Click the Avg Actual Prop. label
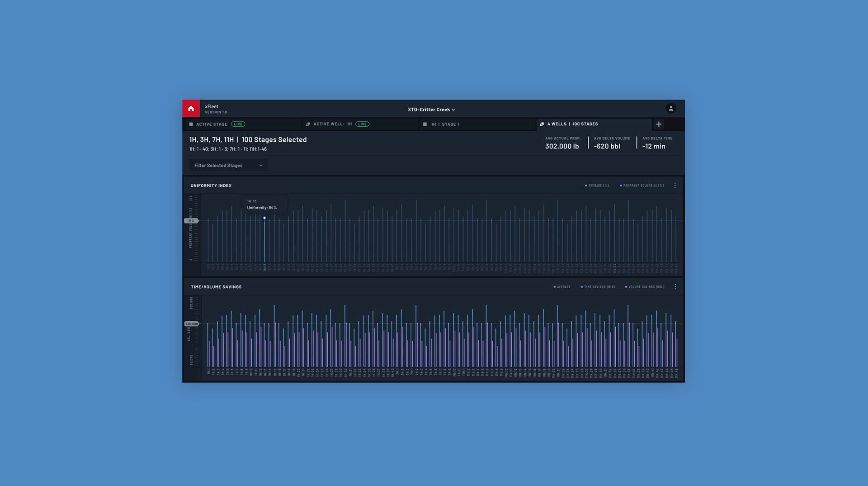 [563, 138]
